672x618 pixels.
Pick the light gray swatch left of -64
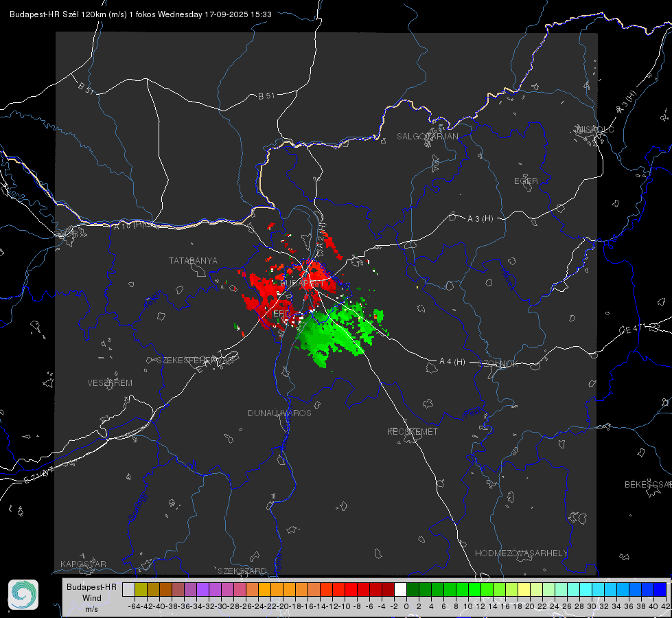[128, 589]
